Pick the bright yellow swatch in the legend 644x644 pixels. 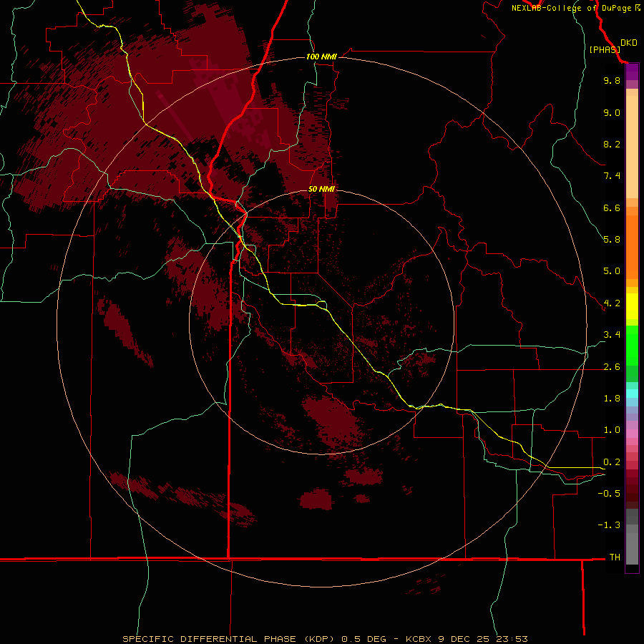[x=632, y=306]
